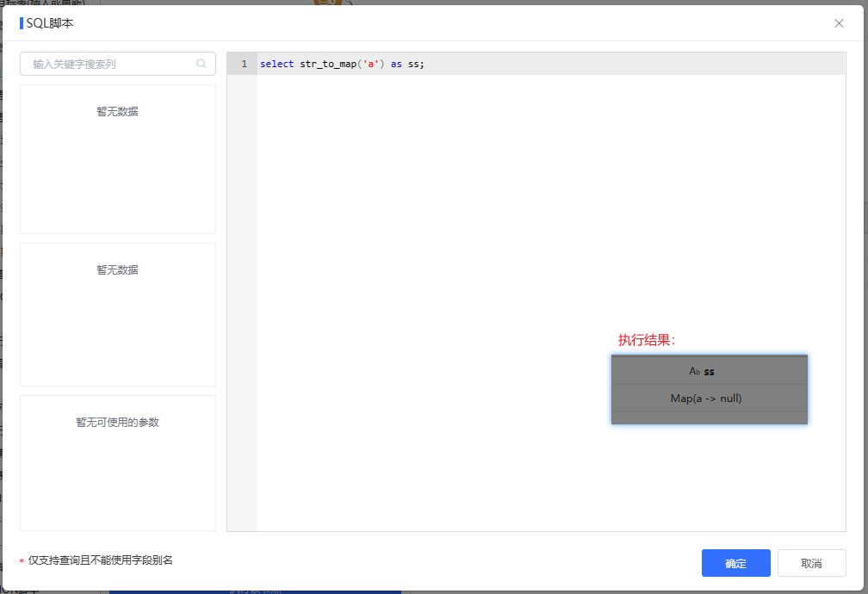Place cursor in SQL code line 1
The height and width of the screenshot is (594, 868).
pyautogui.click(x=551, y=64)
